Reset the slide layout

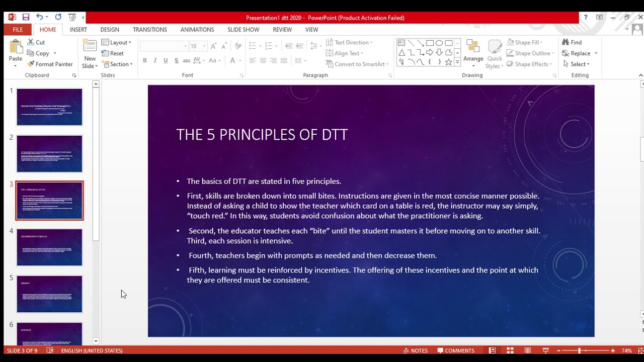pyautogui.click(x=113, y=53)
